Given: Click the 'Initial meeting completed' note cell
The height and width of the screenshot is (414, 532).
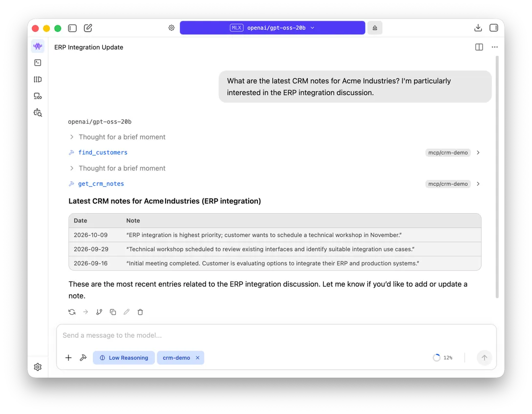Looking at the screenshot, I should (x=273, y=263).
